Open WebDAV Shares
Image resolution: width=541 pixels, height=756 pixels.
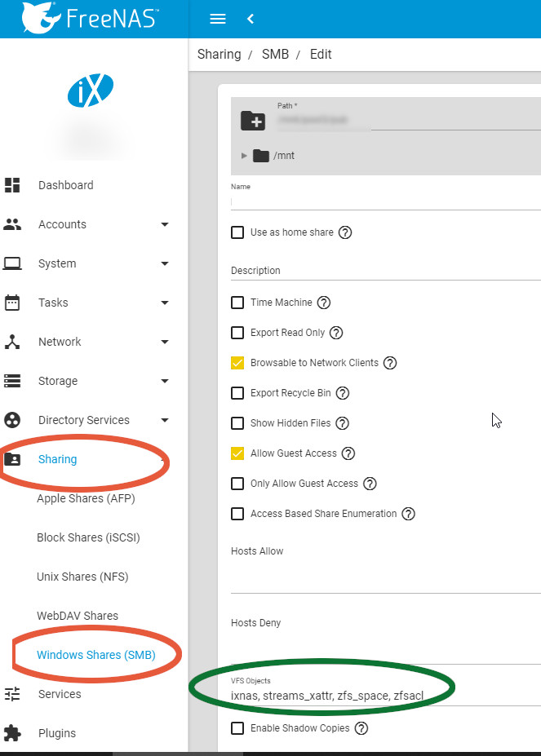[78, 616]
